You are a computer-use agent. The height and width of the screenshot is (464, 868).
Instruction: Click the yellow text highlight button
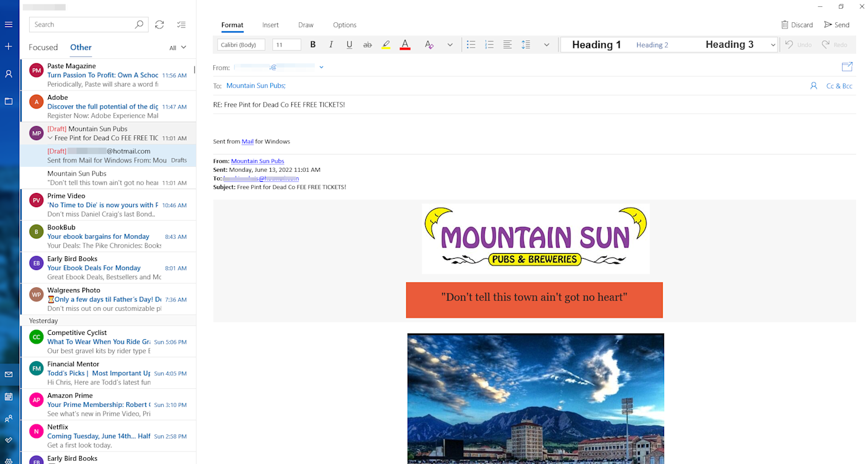click(x=386, y=45)
